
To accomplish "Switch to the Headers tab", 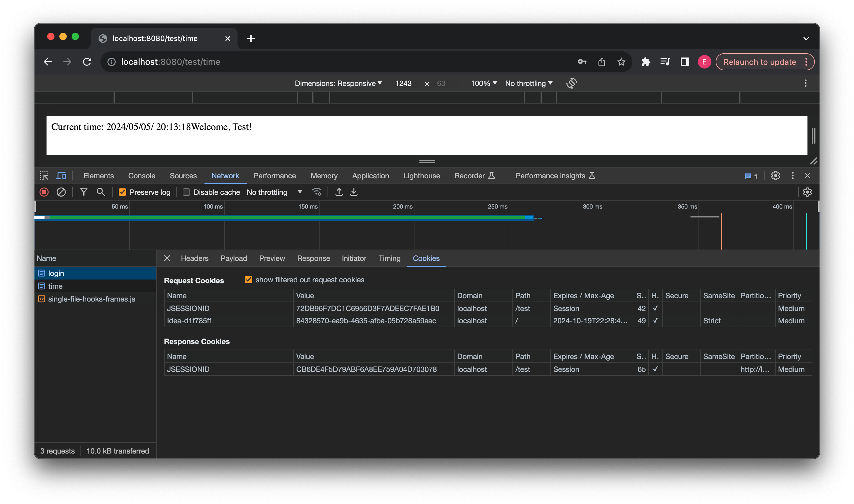I will (194, 258).
